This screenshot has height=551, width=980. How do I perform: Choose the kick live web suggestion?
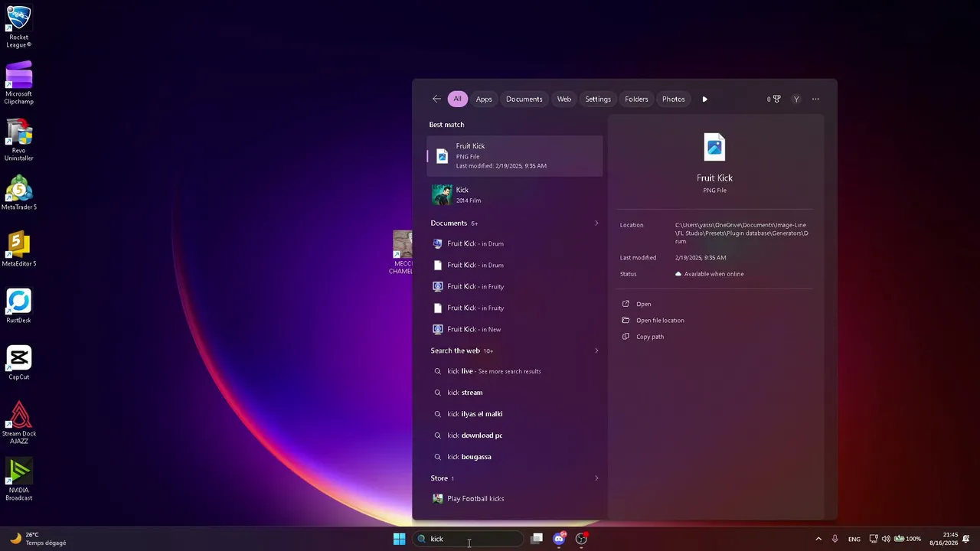pos(514,371)
